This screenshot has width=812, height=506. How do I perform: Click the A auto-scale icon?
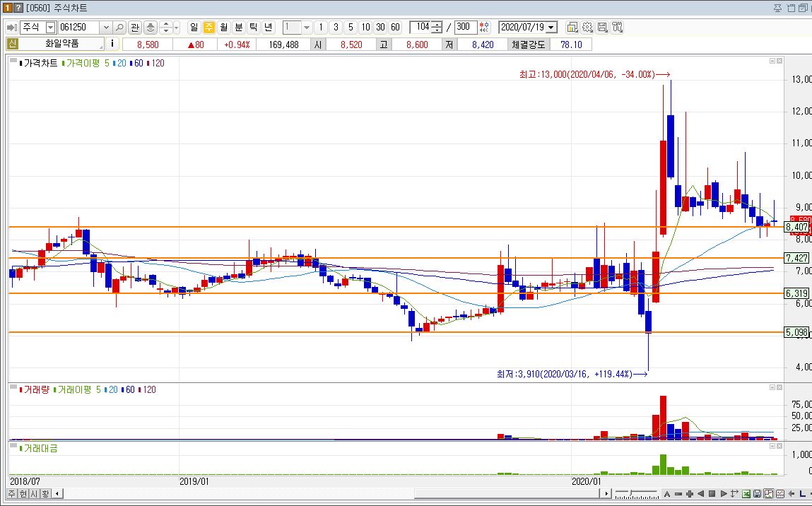[x=667, y=494]
